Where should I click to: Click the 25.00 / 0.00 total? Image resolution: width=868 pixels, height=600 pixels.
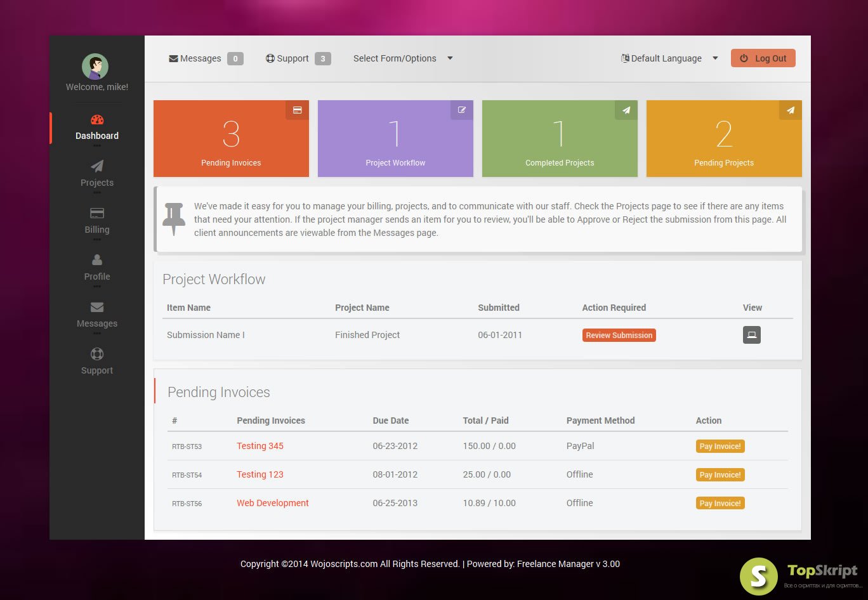coord(487,474)
